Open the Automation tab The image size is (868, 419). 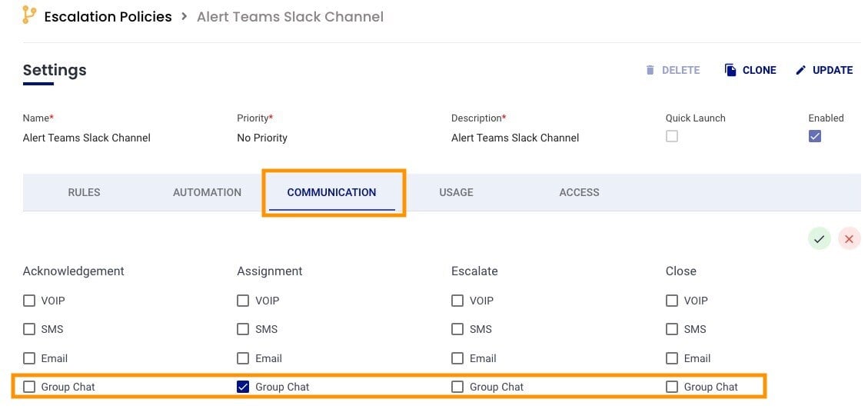(207, 192)
